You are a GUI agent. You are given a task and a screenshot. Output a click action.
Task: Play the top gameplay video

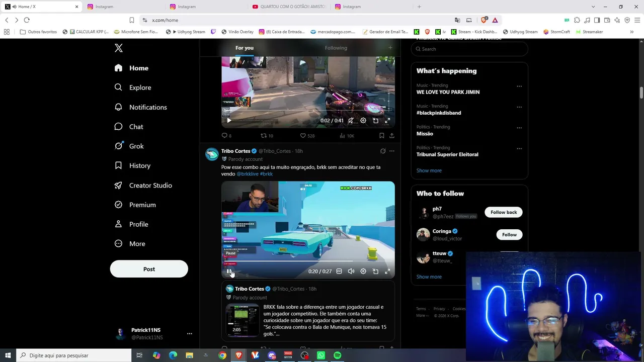tap(229, 121)
